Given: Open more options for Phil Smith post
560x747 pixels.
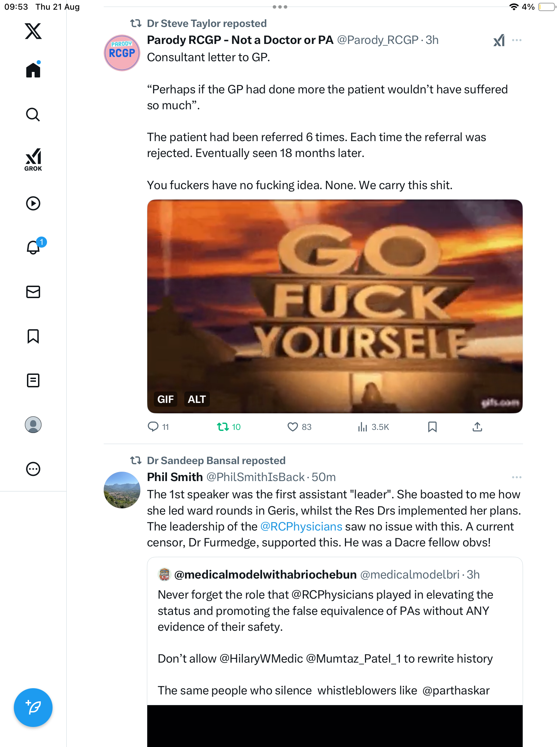Looking at the screenshot, I should tap(516, 477).
